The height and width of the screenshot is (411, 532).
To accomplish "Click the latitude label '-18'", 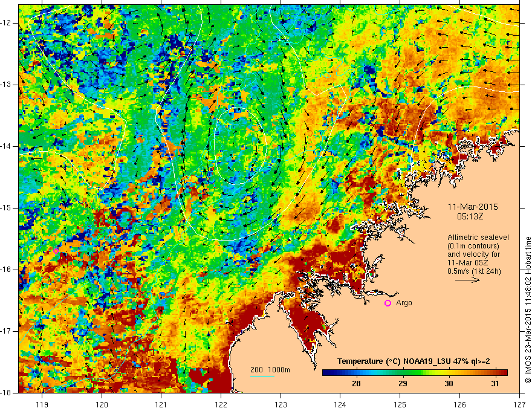I will [6, 393].
